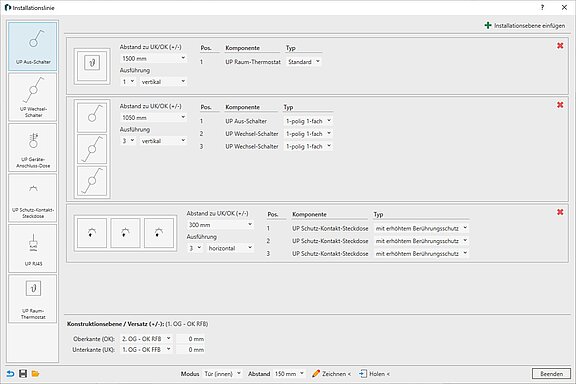Viewport: 576px width, 384px height.
Task: Open the Modus Tür (innen) dropdown
Action: click(x=223, y=374)
